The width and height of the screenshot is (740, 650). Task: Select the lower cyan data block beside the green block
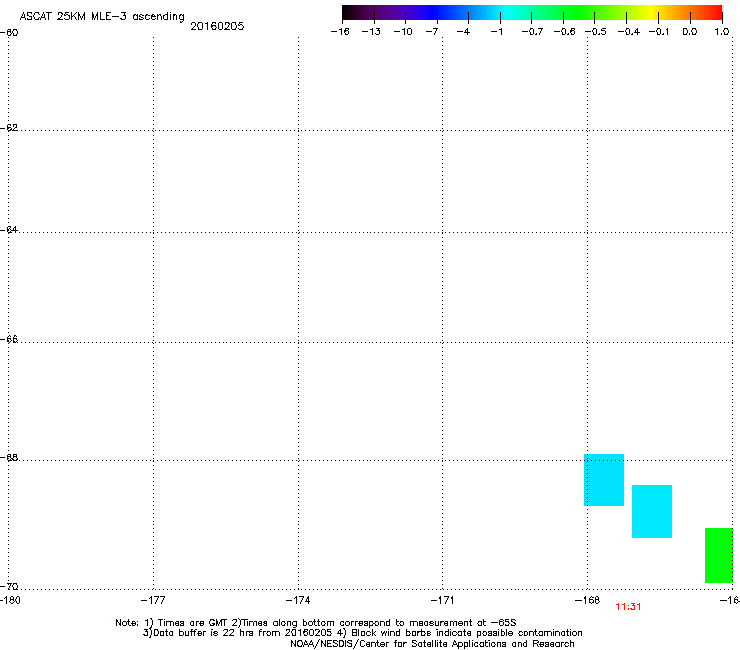pyautogui.click(x=652, y=511)
